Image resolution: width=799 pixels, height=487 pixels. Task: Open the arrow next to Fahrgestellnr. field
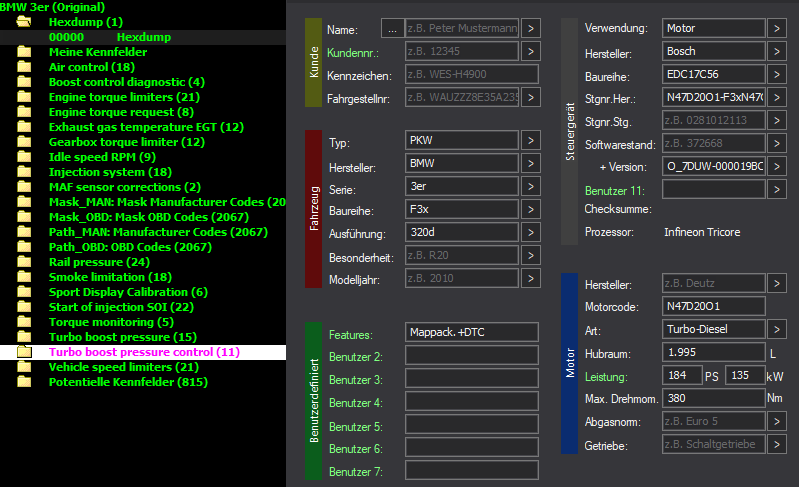point(531,97)
